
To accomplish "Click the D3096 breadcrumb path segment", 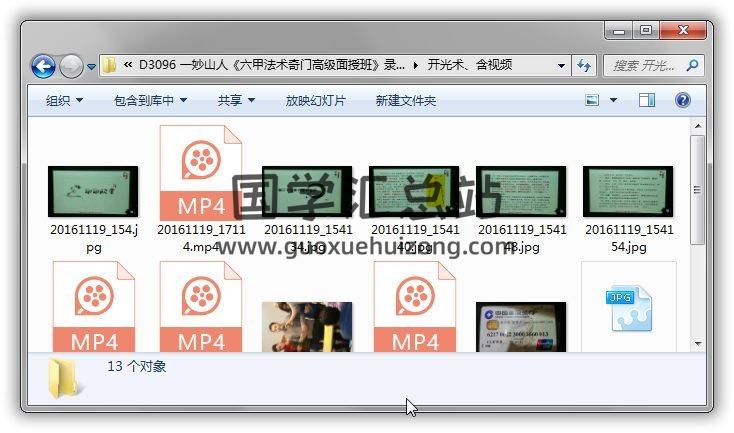I will click(x=272, y=65).
